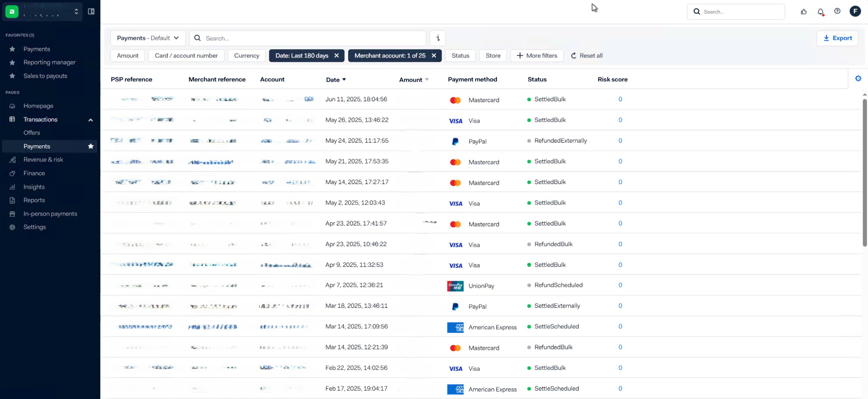Image resolution: width=868 pixels, height=399 pixels.
Task: Click the Finance sidebar icon
Action: pos(12,173)
